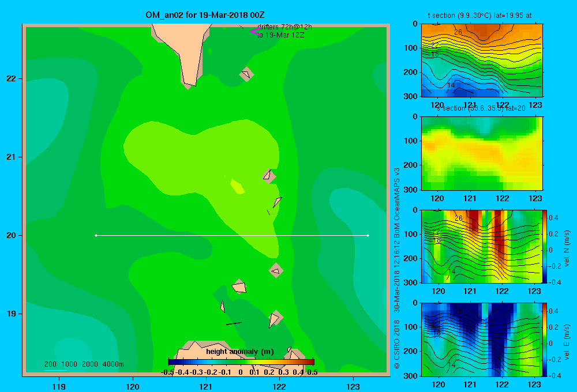Click the 'vel. E (m/s)' axis label
The height and width of the screenshot is (392, 577).
click(567, 342)
